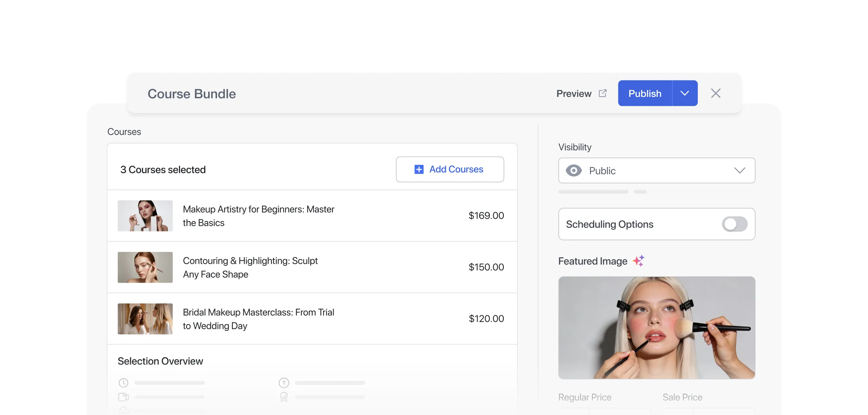Open the Visibility Public dropdown
This screenshot has height=415, width=868.
[x=657, y=171]
